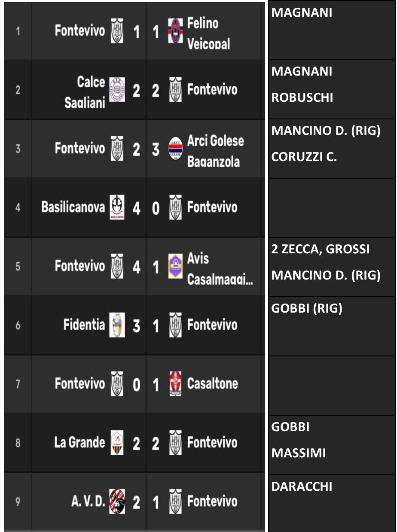The image size is (397, 532).
Task: Select match row number 5
Action: 134,266
